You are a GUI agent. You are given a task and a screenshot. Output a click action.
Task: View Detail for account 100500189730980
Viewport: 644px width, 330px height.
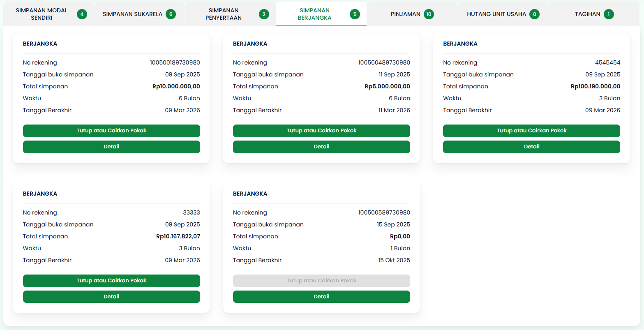(111, 147)
